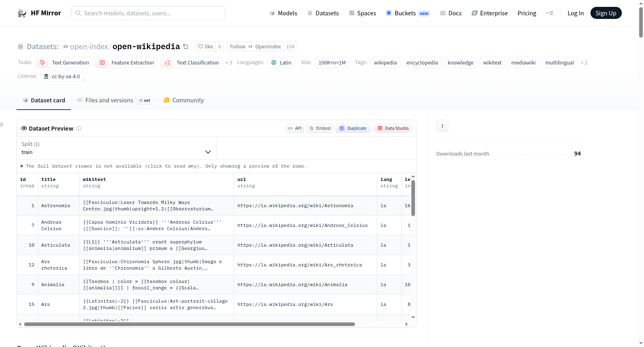Open the three-dot options menu
The height and width of the screenshot is (347, 644).
442,126
